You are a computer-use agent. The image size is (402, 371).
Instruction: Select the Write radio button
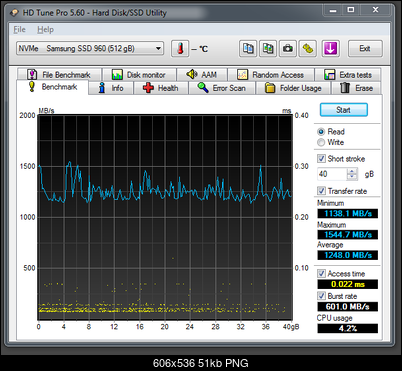[321, 142]
